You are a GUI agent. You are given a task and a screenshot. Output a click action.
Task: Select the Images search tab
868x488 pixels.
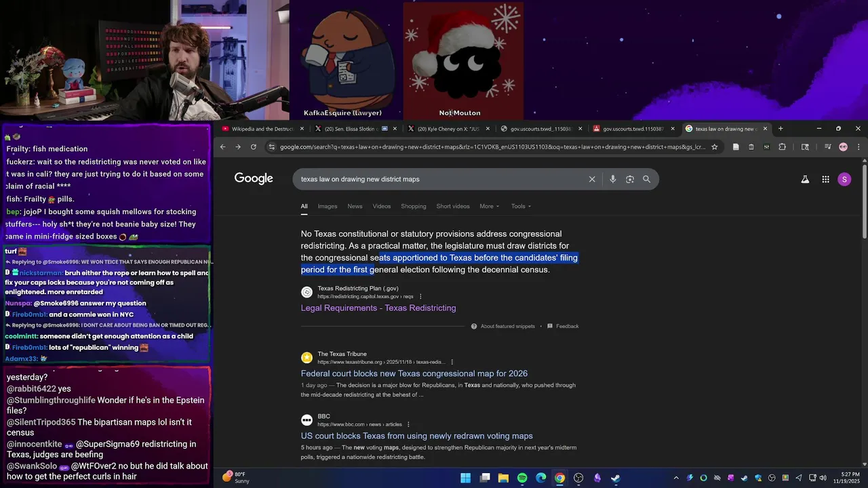coord(328,206)
